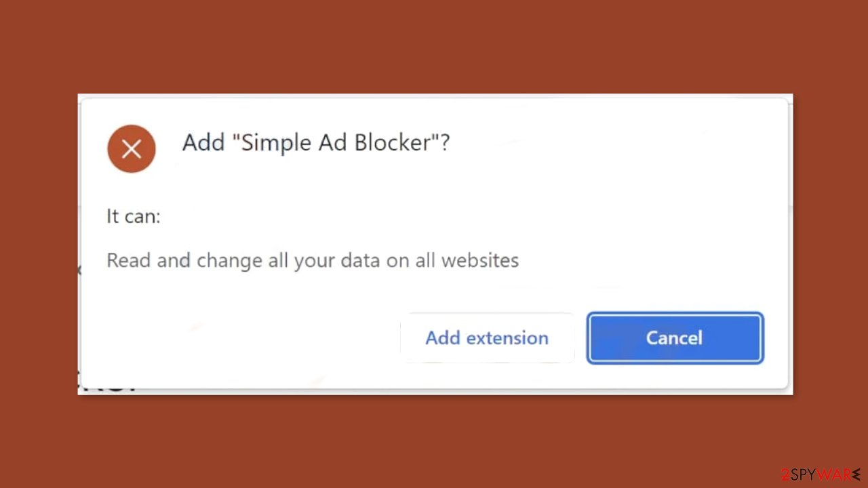Select the Add extension button
Screen dimensions: 868x488
pyautogui.click(x=487, y=338)
